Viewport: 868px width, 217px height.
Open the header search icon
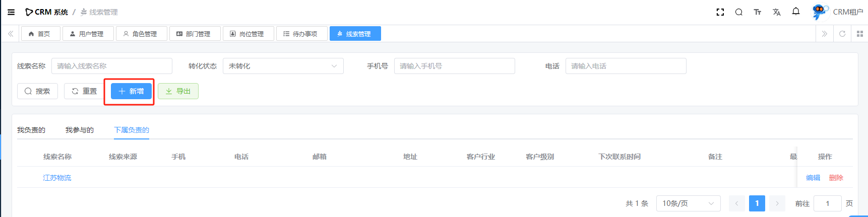click(738, 12)
